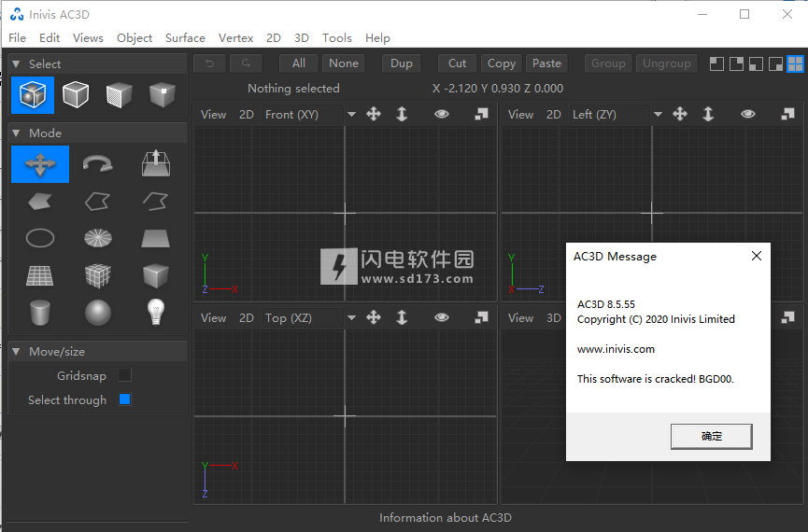
Task: Click the Cut button
Action: [x=458, y=63]
